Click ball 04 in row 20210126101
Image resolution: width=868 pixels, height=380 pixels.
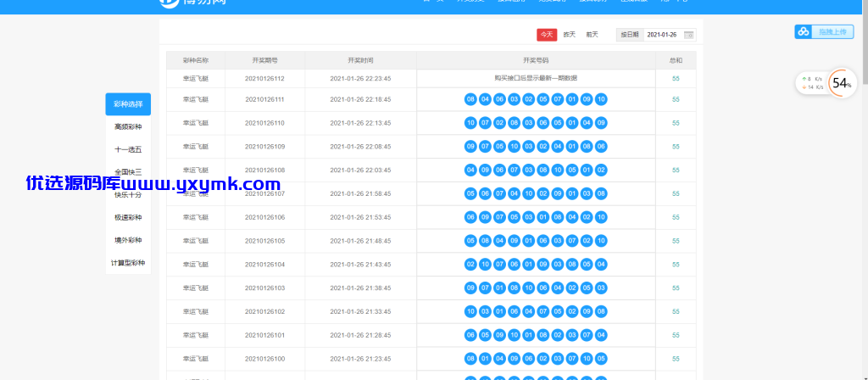[x=601, y=335]
